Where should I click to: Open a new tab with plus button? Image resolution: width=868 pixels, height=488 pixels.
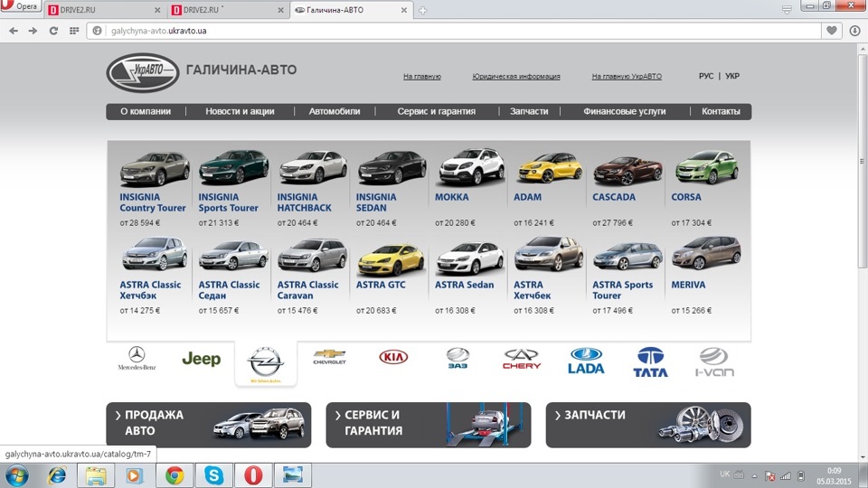pyautogui.click(x=423, y=10)
